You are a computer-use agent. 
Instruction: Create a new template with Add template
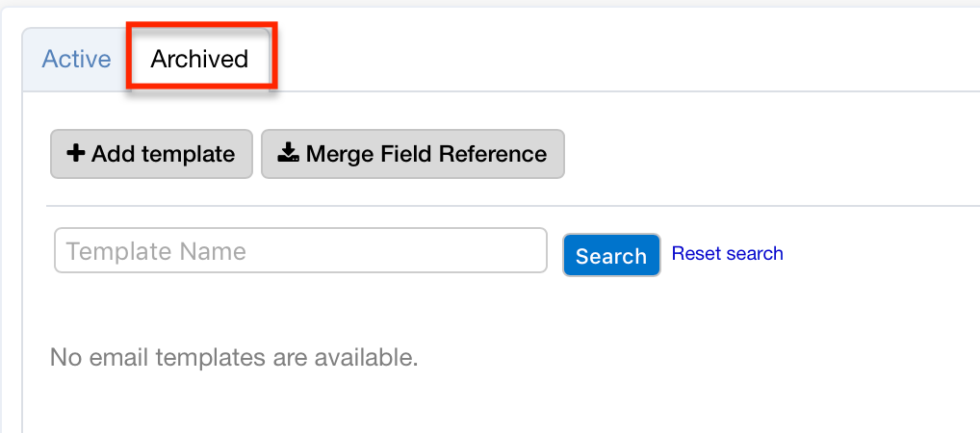click(151, 154)
